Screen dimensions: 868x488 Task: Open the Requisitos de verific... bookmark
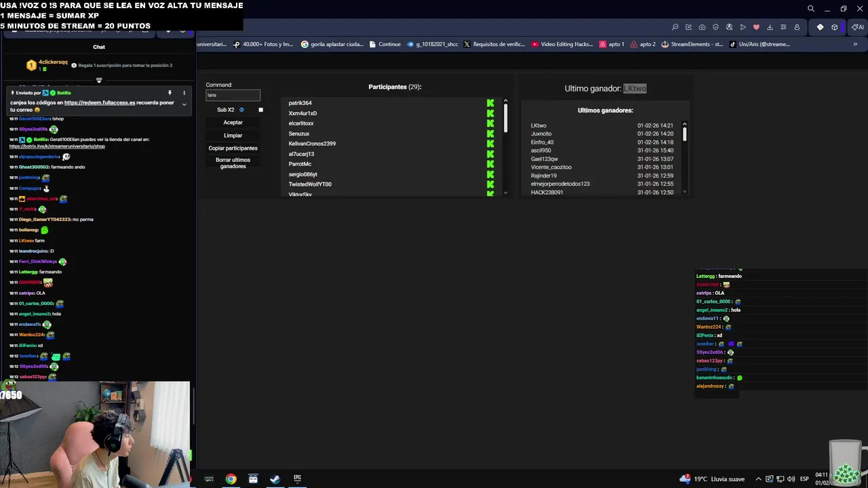pos(494,44)
